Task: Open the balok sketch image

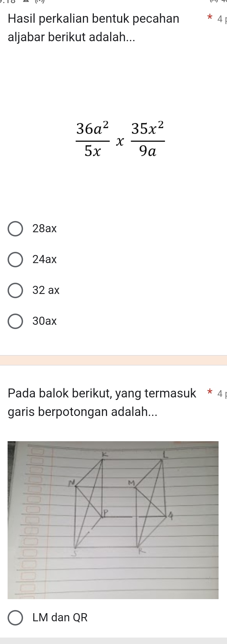Action: 113,520
